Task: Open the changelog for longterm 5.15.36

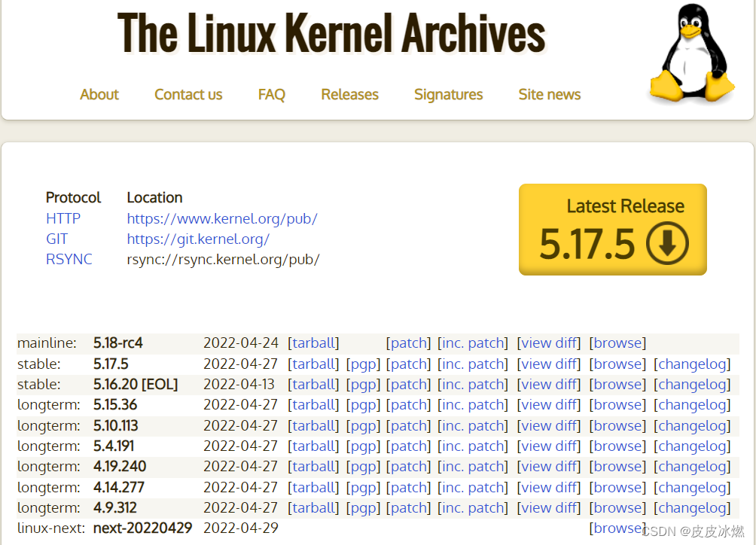Action: (692, 405)
